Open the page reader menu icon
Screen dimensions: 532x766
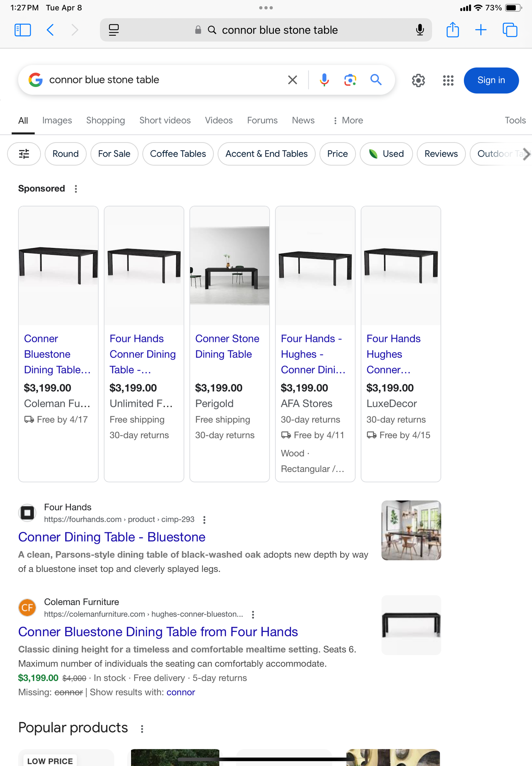[x=114, y=30]
